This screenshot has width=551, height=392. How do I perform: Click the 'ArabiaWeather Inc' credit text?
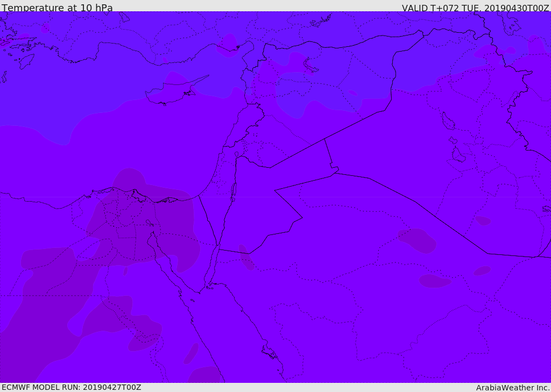coord(512,388)
